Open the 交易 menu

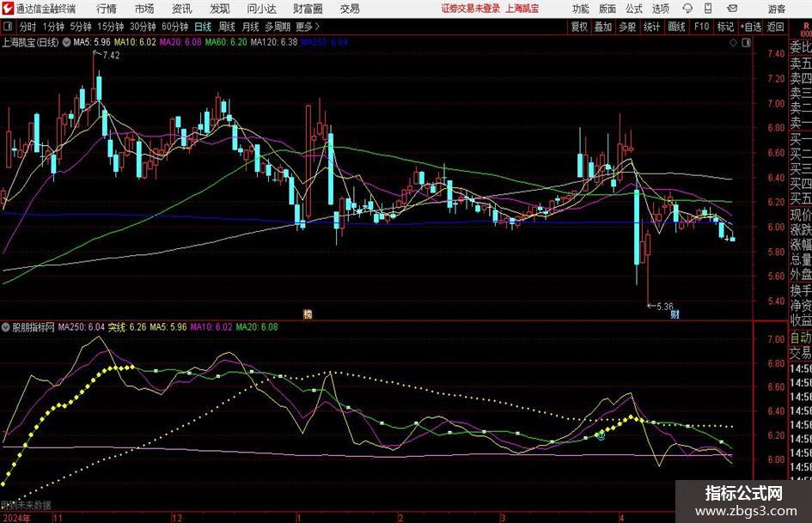[x=350, y=9]
